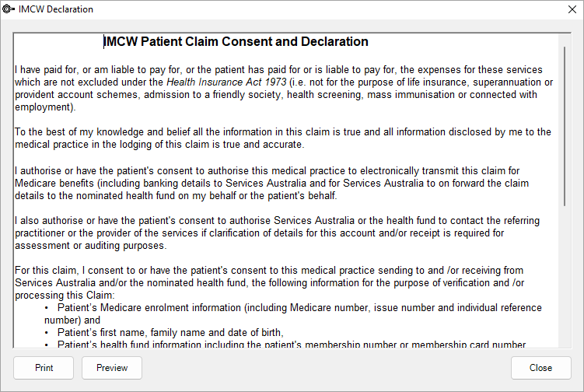Click the heading 'IMCW Patient Claim Consent and Declaration'

coord(236,42)
